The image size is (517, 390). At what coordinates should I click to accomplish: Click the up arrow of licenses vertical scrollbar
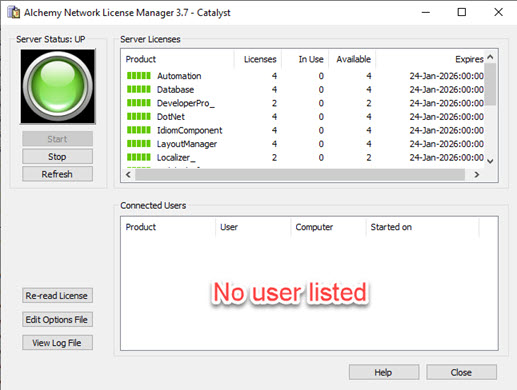coord(490,57)
